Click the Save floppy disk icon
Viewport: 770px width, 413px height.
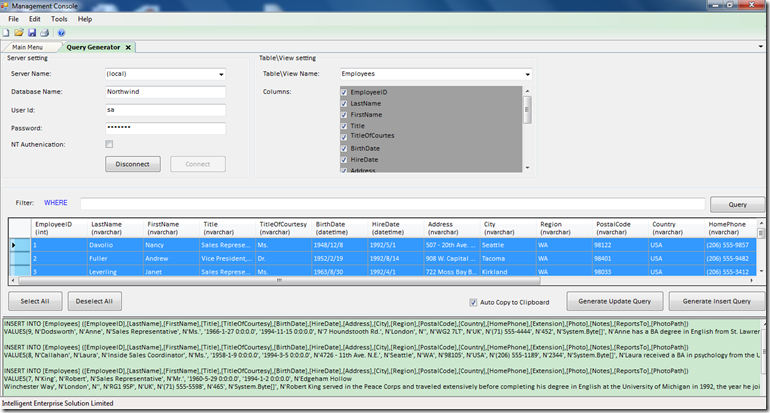click(x=32, y=33)
